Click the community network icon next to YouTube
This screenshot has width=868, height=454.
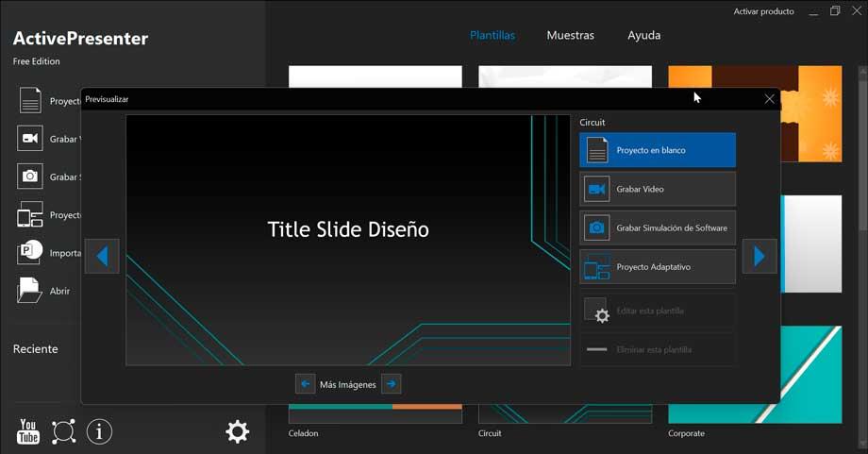(x=63, y=432)
